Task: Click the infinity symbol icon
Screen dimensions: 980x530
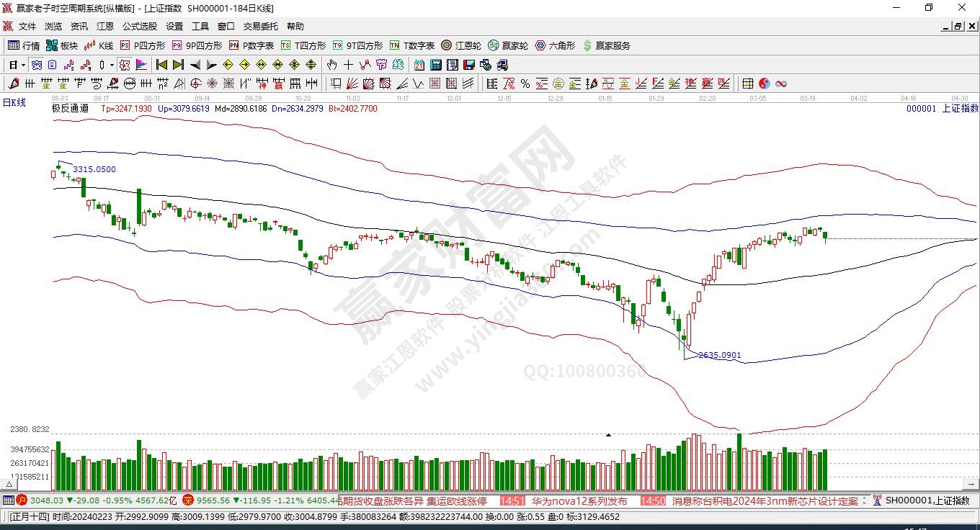Action: (780, 84)
